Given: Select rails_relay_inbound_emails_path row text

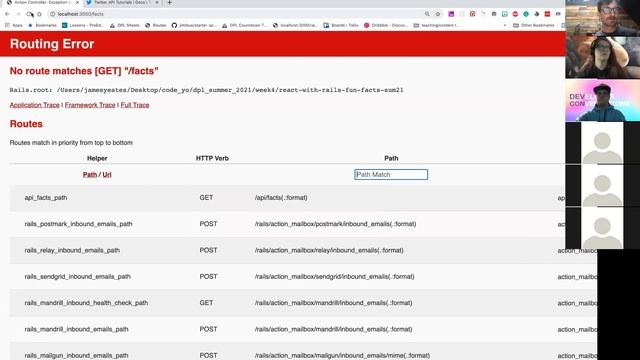Looking at the screenshot, I should (x=72, y=250).
